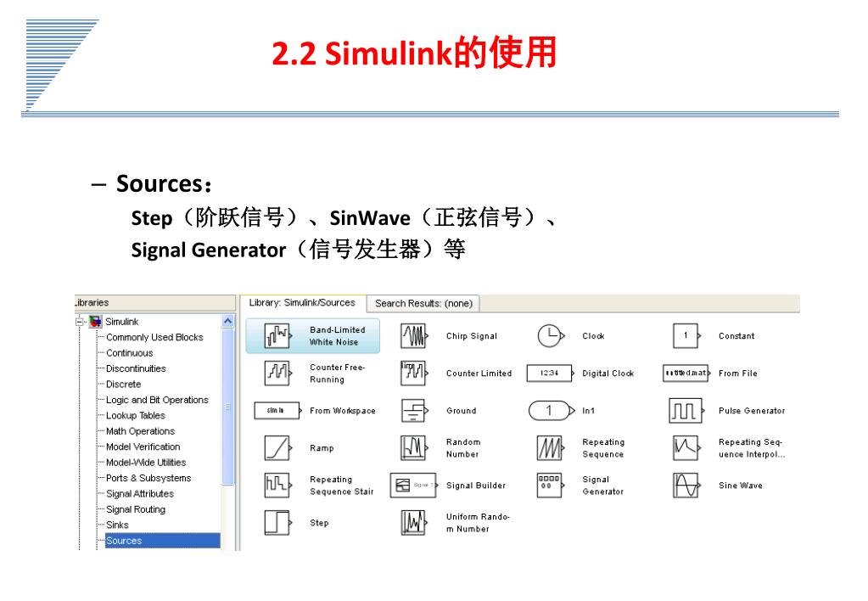Click the Step block label

click(x=319, y=522)
